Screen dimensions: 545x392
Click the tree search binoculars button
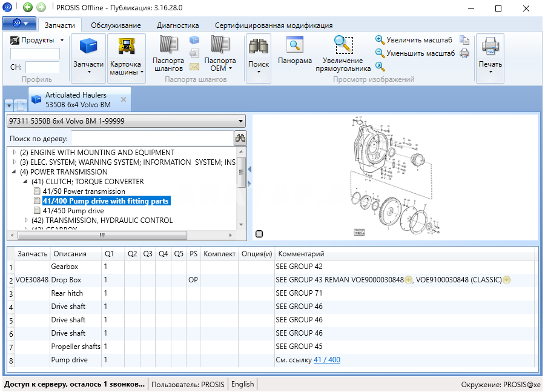click(240, 138)
